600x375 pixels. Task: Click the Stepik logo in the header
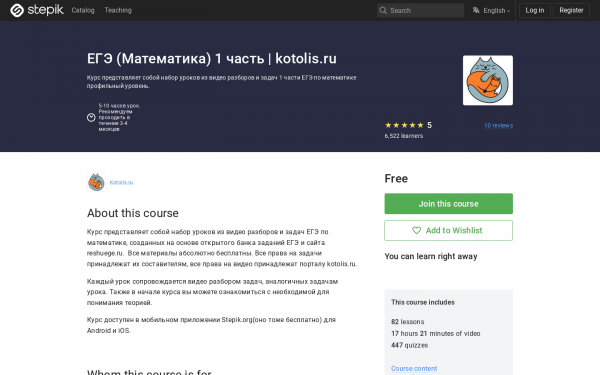(37, 10)
